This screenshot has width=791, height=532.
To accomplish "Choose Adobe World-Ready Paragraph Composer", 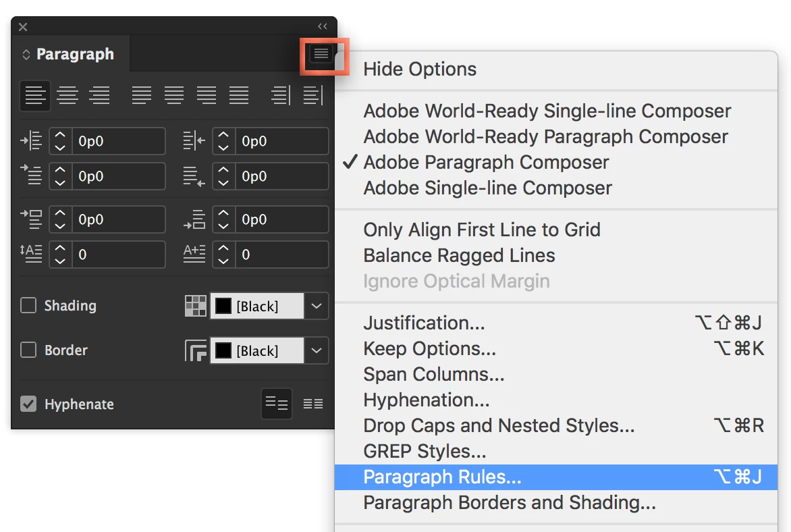I will tap(556, 137).
